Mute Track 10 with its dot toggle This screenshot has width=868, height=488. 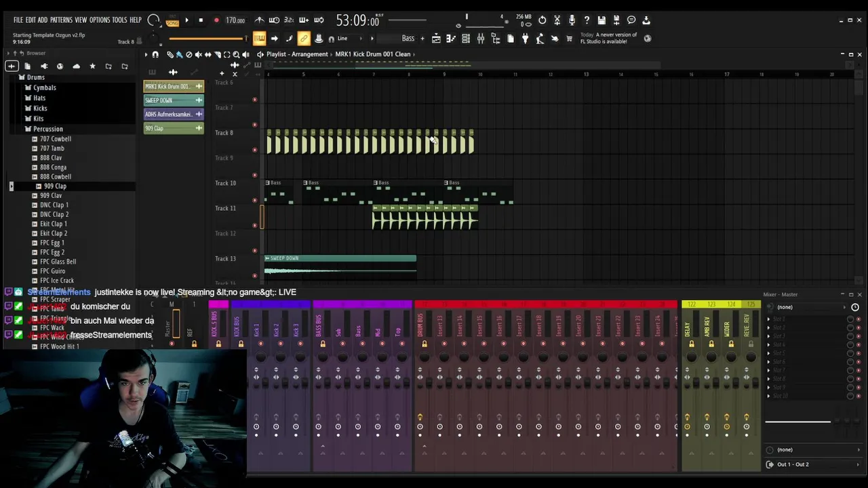255,200
